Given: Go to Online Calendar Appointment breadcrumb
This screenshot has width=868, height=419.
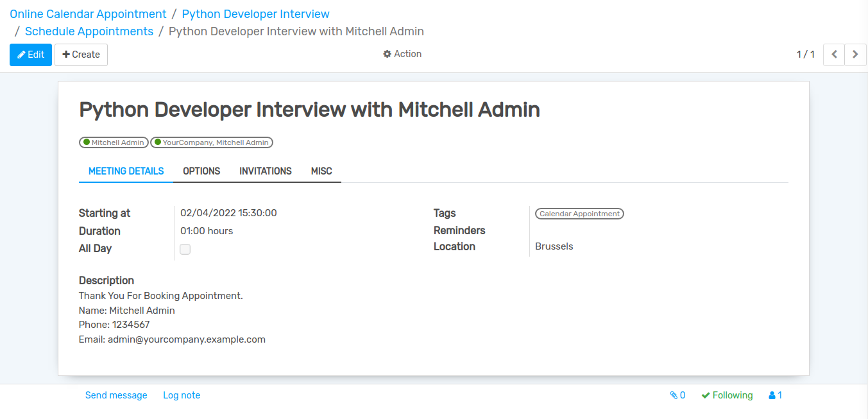Looking at the screenshot, I should click(x=88, y=13).
